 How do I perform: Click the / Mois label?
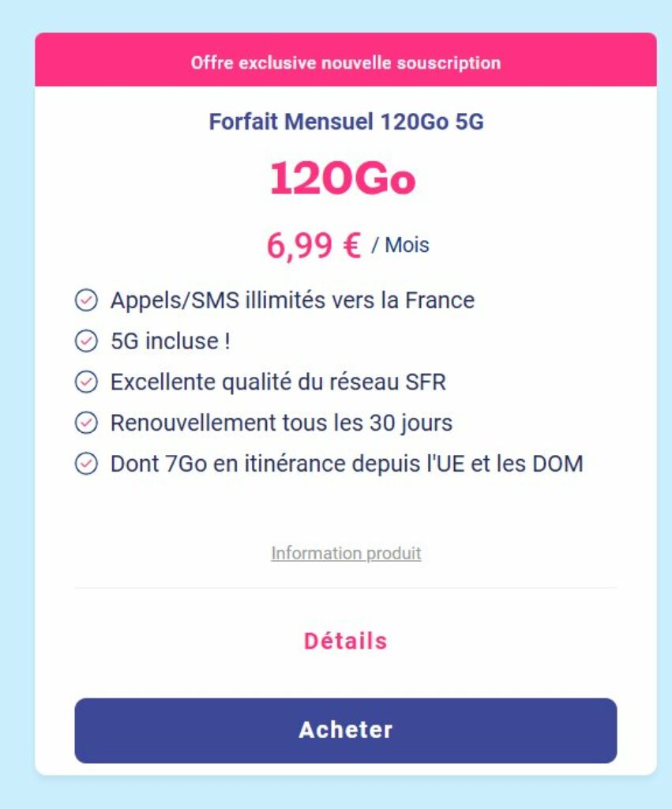pos(400,245)
